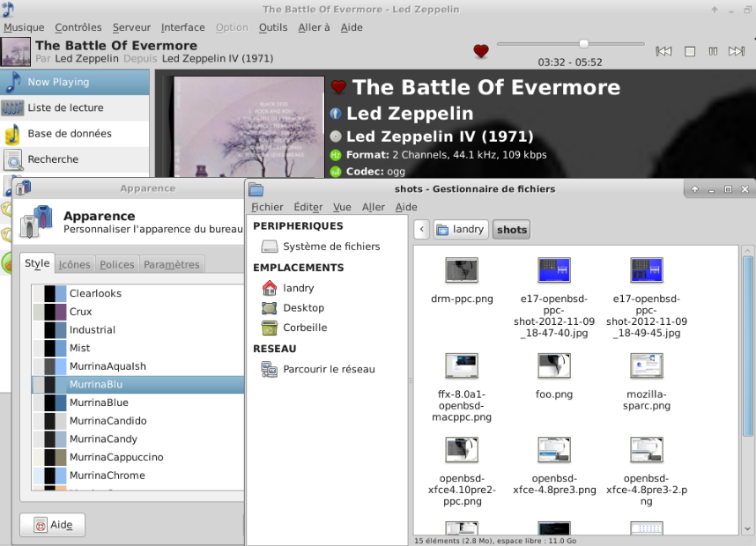Screen dimensions: 756x546
Task: Open Aller menu in file manager
Action: (x=374, y=207)
